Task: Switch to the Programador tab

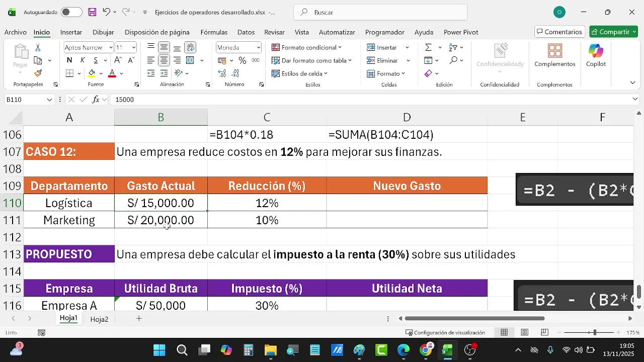Action: (384, 32)
